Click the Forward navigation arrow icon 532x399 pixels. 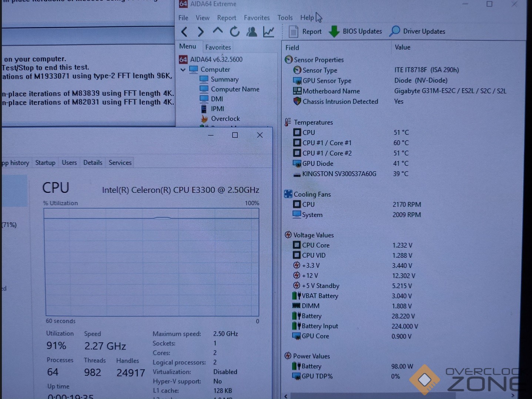point(201,32)
